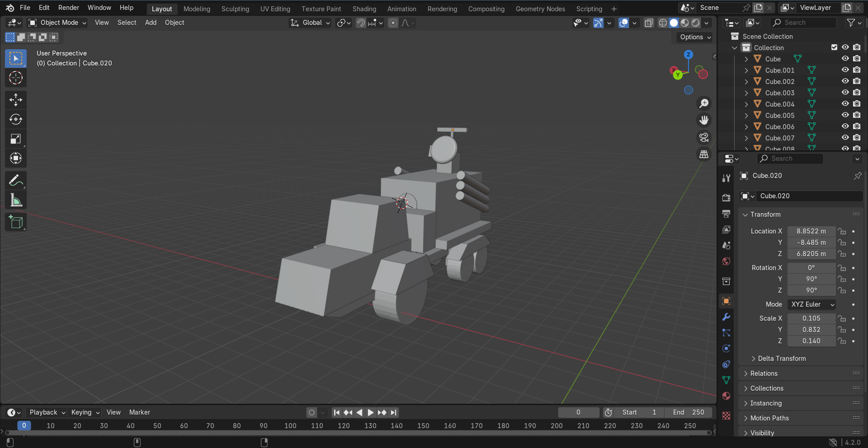Open the Render properties tab

[726, 198]
